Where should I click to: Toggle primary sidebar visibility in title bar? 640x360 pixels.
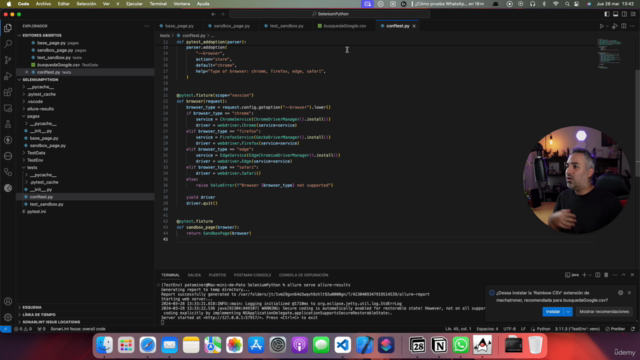point(607,14)
